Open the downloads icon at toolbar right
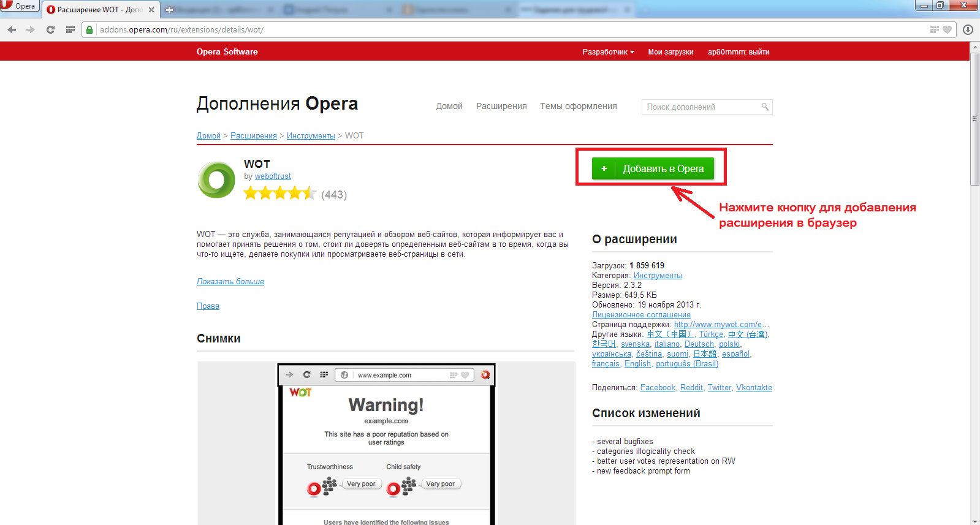The height and width of the screenshot is (525, 980). 968,29
